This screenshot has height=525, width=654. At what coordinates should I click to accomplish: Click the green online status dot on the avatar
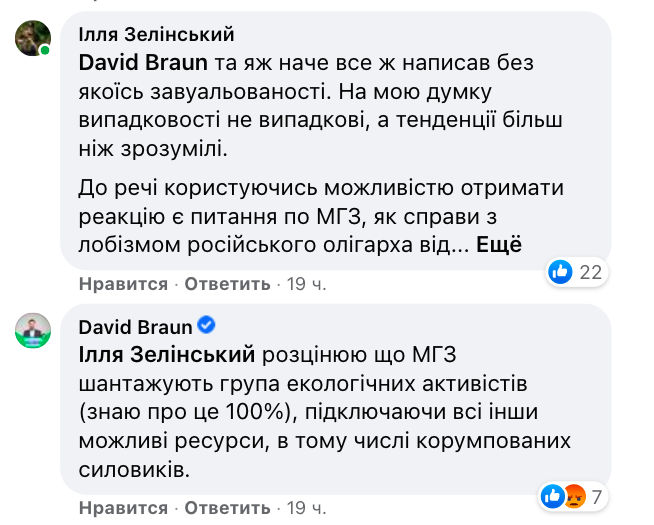pos(45,50)
